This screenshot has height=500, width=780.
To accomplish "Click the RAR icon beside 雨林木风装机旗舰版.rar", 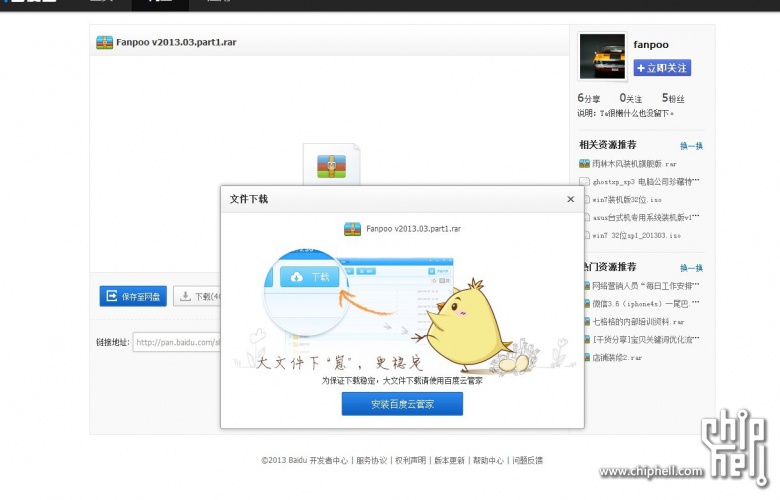I will tap(584, 163).
